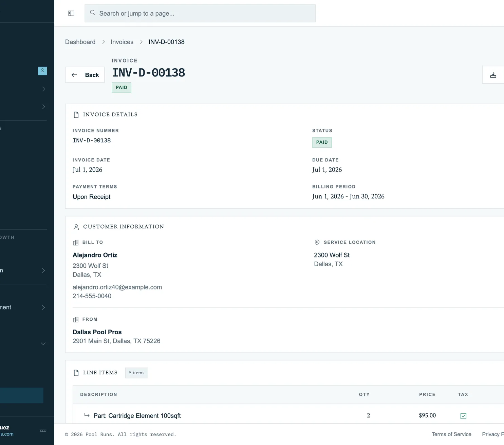Click the From building icon
Screen dimensions: 504x445
(76, 320)
